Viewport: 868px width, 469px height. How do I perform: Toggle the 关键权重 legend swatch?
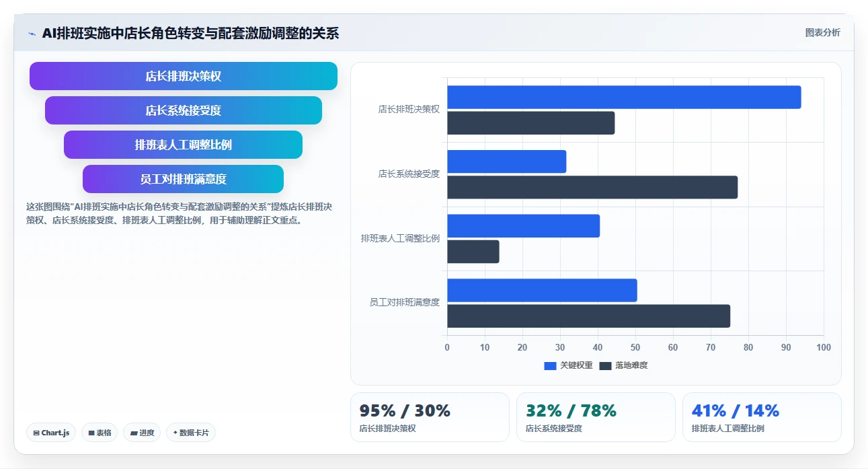pyautogui.click(x=550, y=365)
